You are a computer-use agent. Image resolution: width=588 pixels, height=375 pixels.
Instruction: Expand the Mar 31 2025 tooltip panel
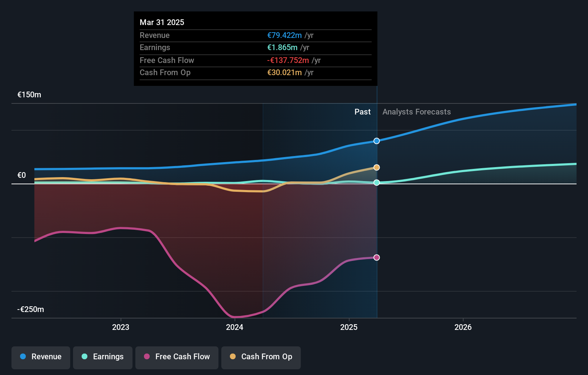pos(255,49)
